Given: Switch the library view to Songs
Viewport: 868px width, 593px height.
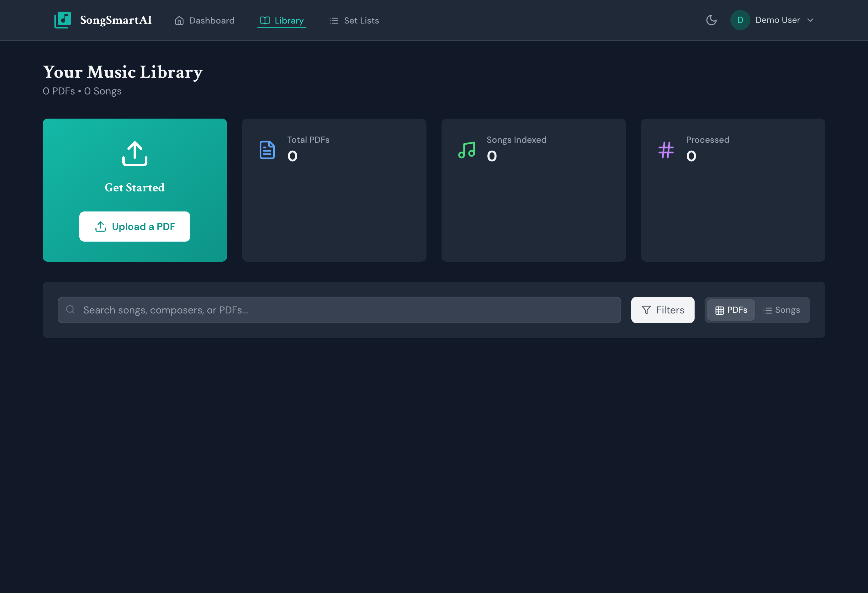Looking at the screenshot, I should coord(782,310).
